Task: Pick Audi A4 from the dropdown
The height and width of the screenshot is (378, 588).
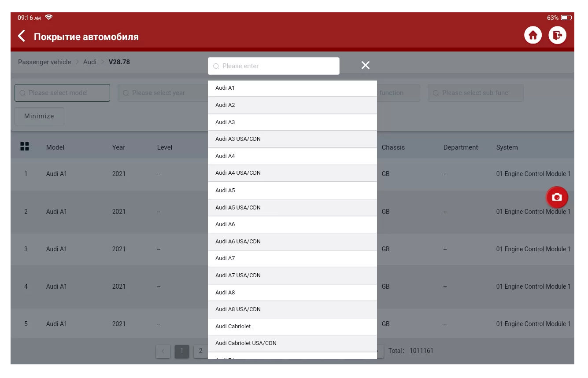Action: [292, 156]
